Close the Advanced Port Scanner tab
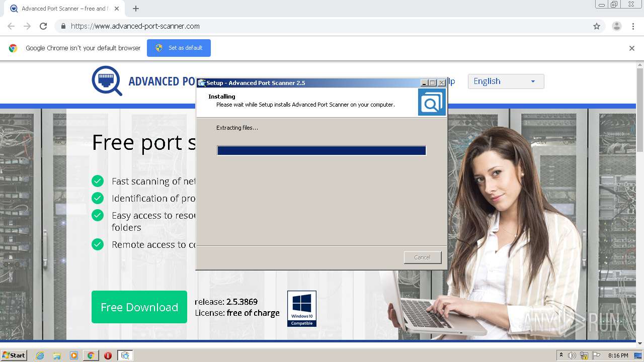The image size is (644, 362). (117, 9)
